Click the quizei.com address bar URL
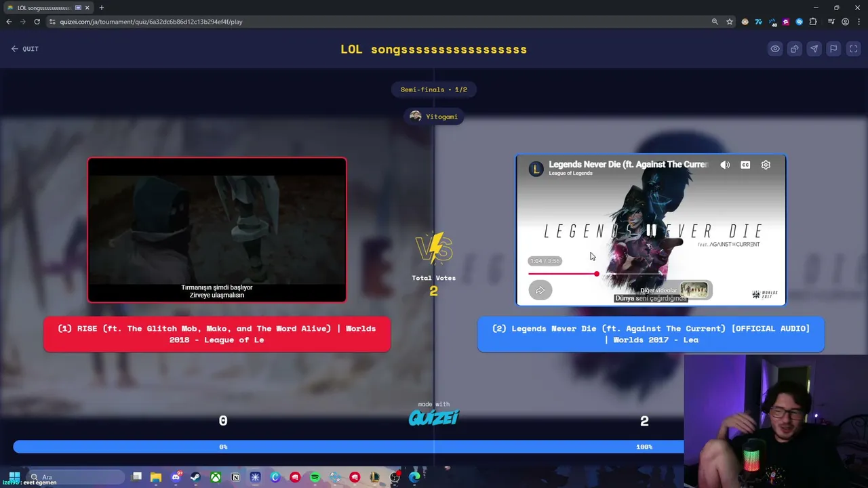Image resolution: width=868 pixels, height=488 pixels. [x=151, y=22]
